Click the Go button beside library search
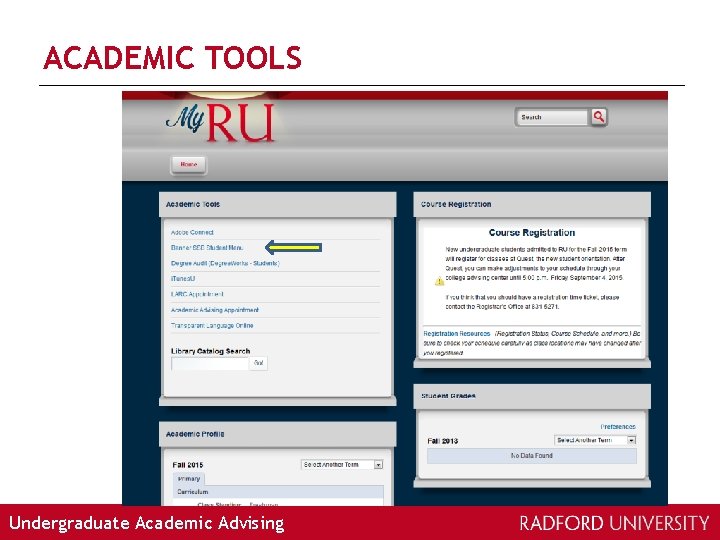Image resolution: width=720 pixels, height=540 pixels. tap(259, 363)
